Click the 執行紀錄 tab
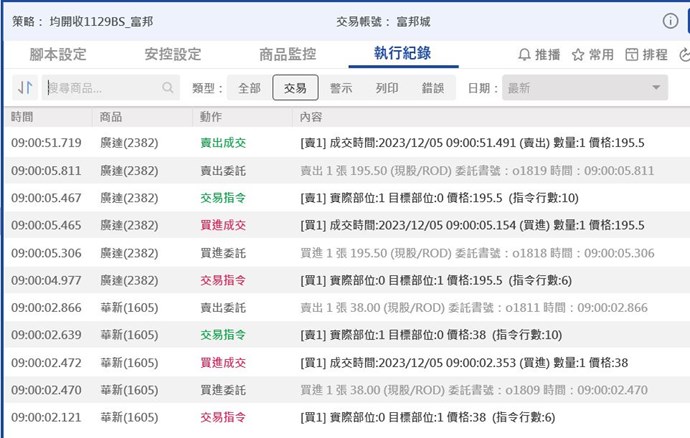Image resolution: width=690 pixels, height=438 pixels. point(402,54)
